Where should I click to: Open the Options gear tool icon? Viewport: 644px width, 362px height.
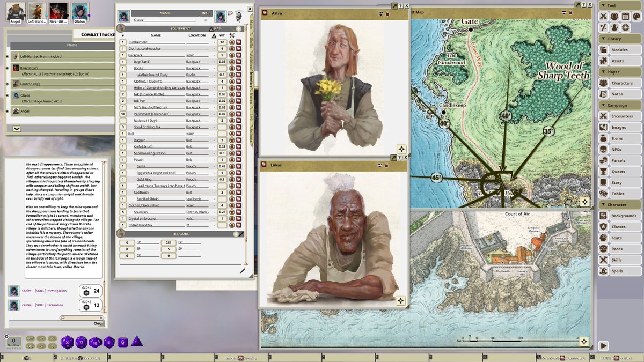point(625,27)
